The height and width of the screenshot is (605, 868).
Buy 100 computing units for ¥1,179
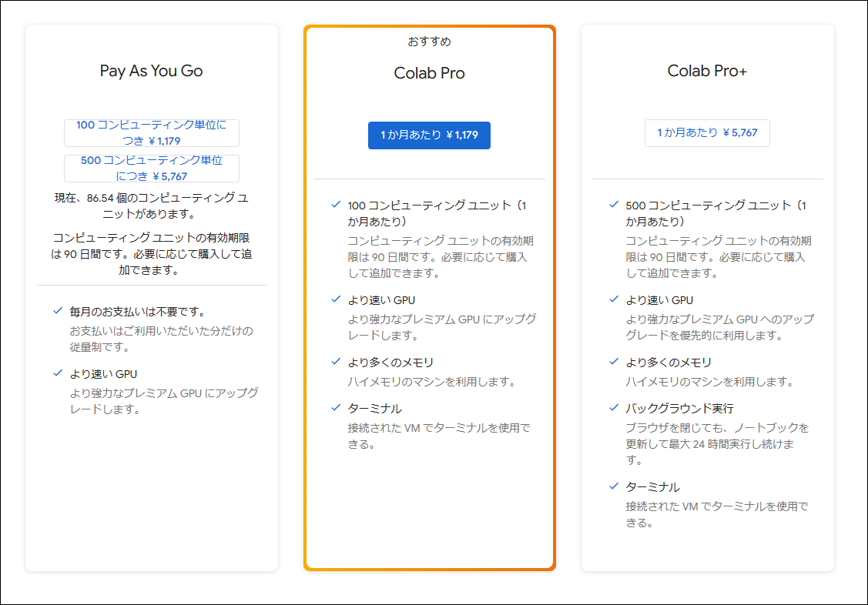tap(152, 132)
